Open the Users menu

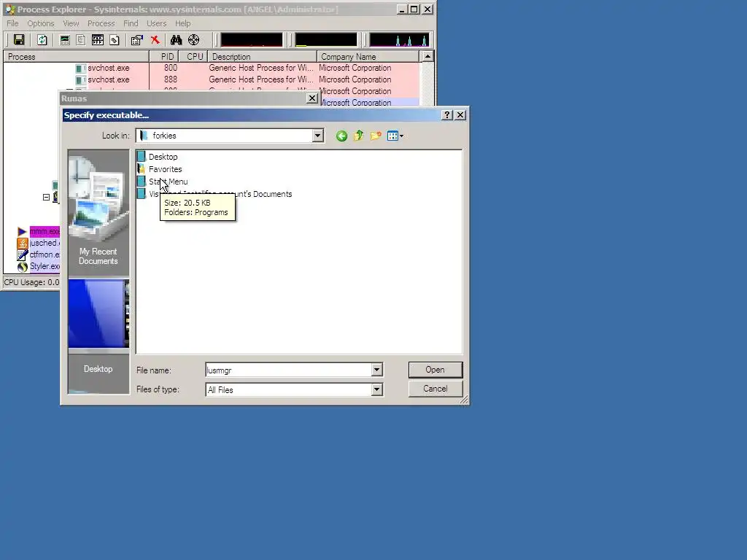[x=157, y=23]
